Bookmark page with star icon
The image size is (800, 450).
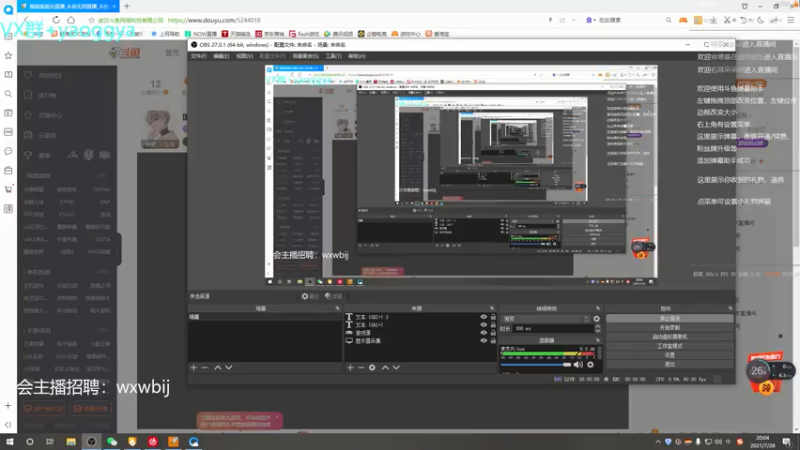click(91, 20)
